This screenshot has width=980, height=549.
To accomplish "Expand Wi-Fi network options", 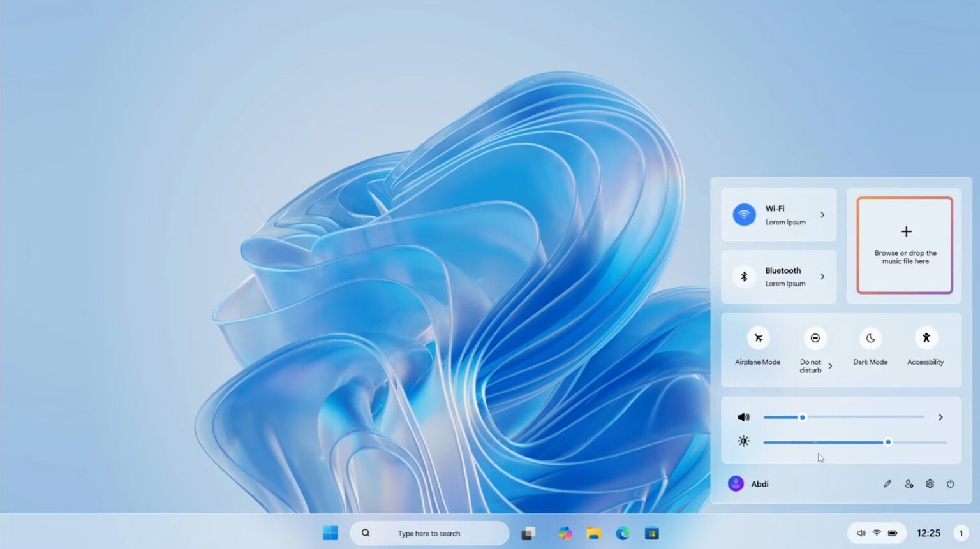I will pyautogui.click(x=823, y=215).
